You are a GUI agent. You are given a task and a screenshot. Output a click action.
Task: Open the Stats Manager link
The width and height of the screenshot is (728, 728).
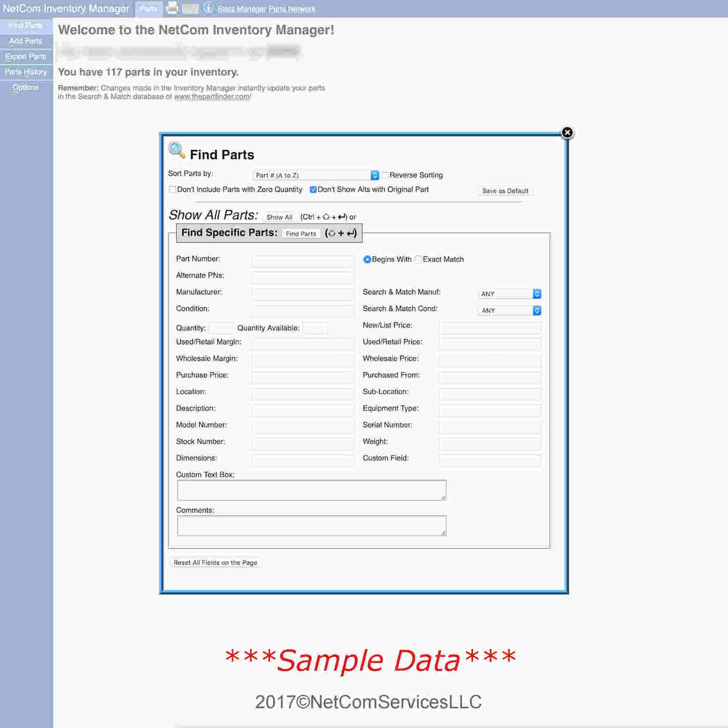pyautogui.click(x=242, y=9)
